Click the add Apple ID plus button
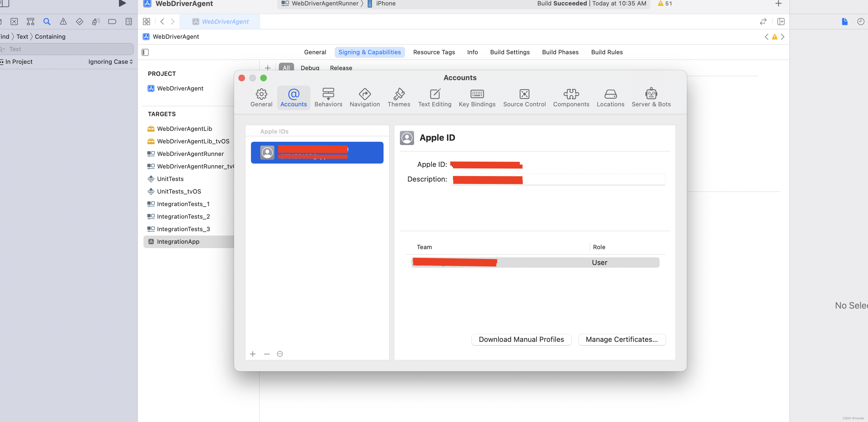 [253, 354]
